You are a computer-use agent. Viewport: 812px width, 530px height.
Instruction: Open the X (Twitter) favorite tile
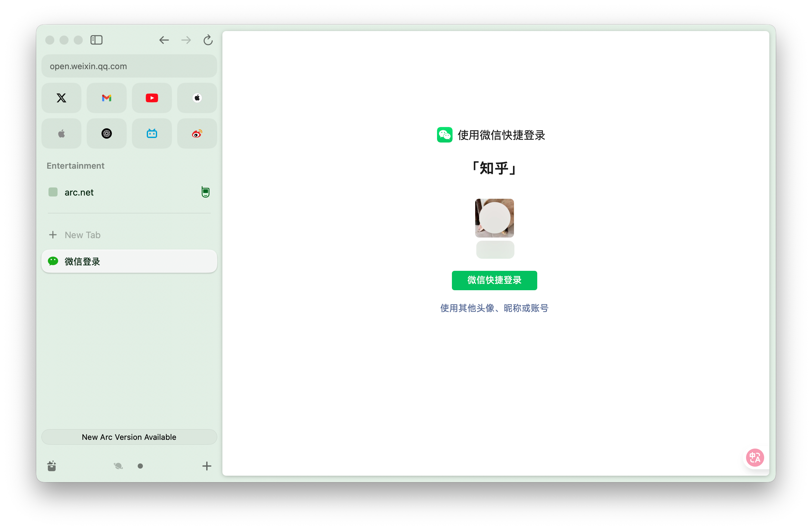point(61,98)
